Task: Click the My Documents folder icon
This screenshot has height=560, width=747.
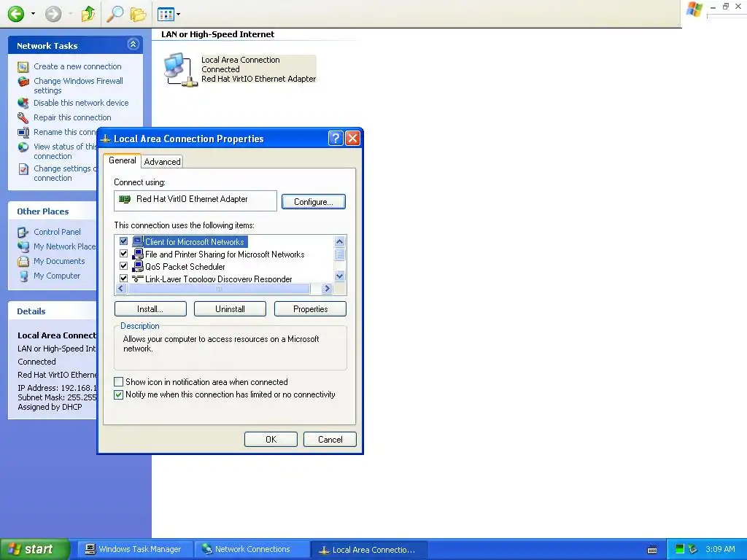Action: (23, 262)
